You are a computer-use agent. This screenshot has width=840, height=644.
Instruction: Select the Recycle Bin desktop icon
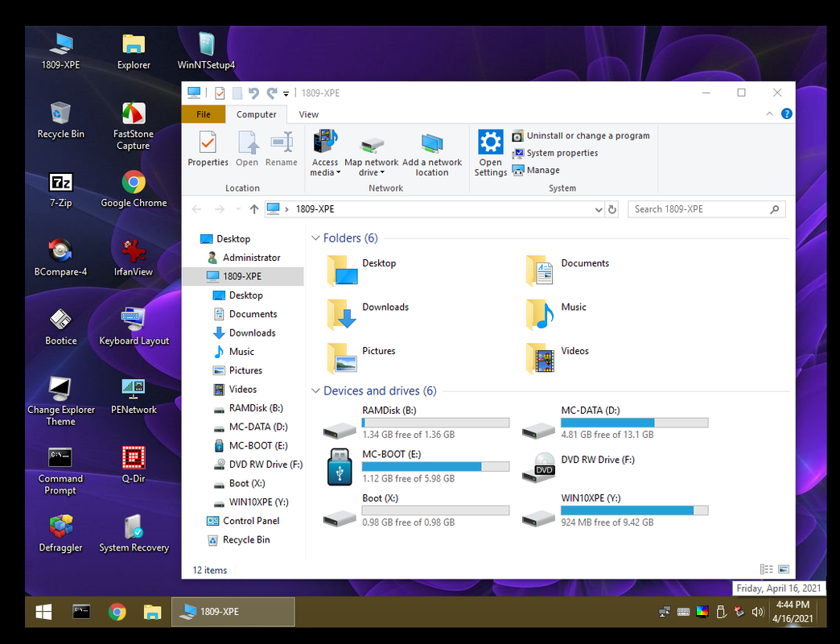coord(60,120)
